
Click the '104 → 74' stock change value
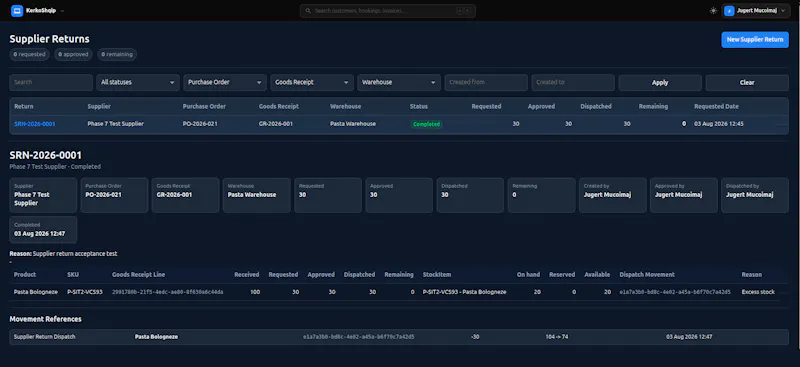[557, 337]
